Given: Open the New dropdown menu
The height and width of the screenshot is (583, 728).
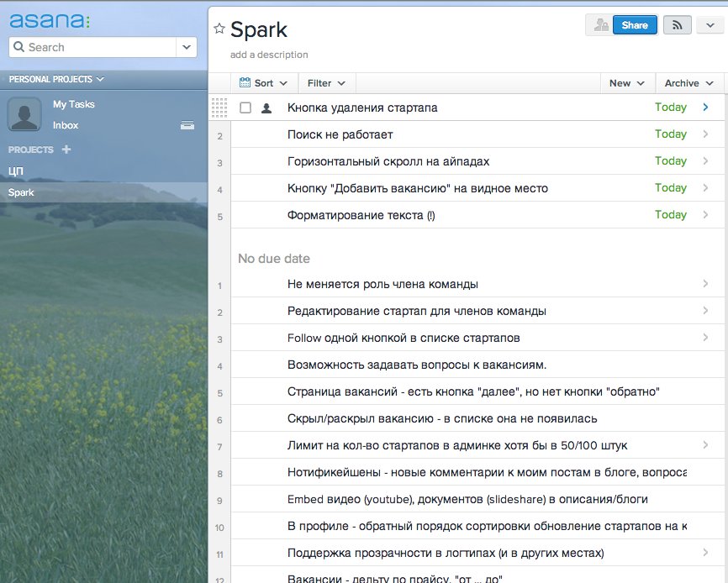Looking at the screenshot, I should (627, 83).
